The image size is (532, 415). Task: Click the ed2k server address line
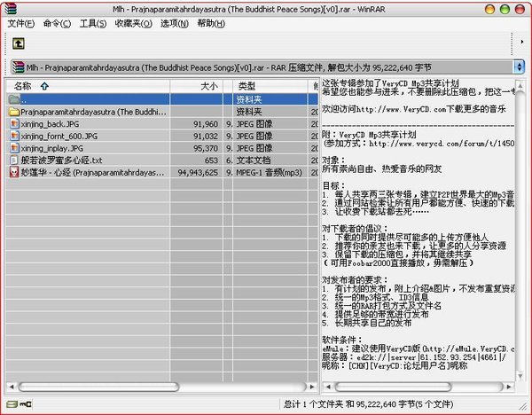414,357
